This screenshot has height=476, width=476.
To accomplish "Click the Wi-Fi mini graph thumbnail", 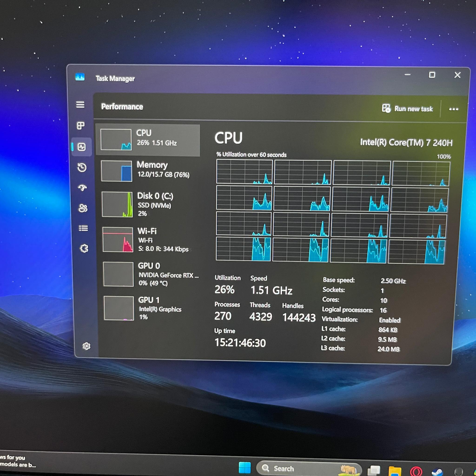I will (118, 239).
